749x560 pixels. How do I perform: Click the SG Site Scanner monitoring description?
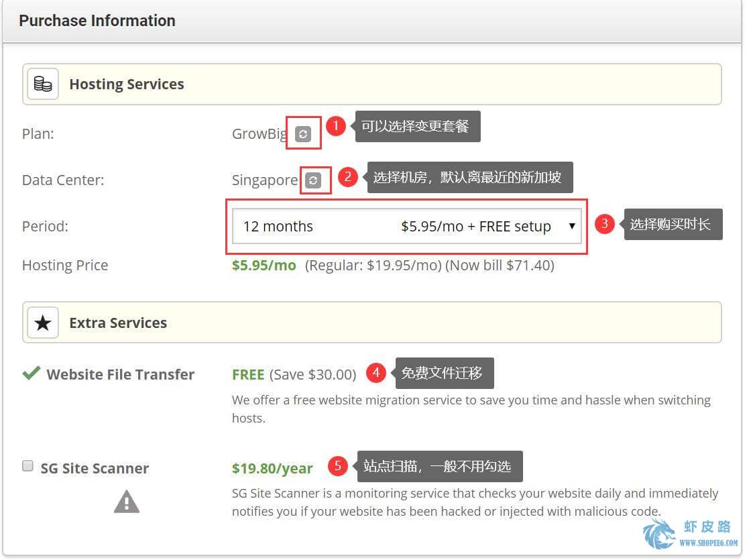point(475,502)
